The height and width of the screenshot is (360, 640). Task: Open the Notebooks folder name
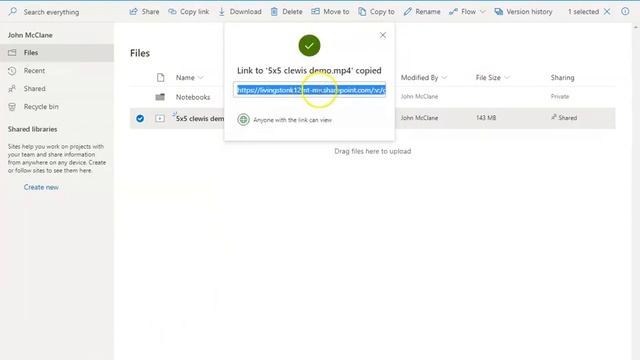(x=193, y=97)
